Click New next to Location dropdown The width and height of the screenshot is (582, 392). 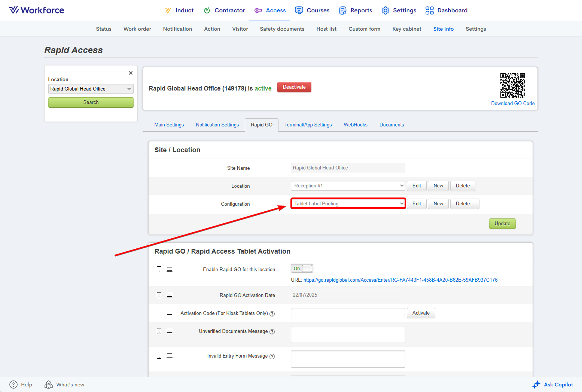click(438, 186)
